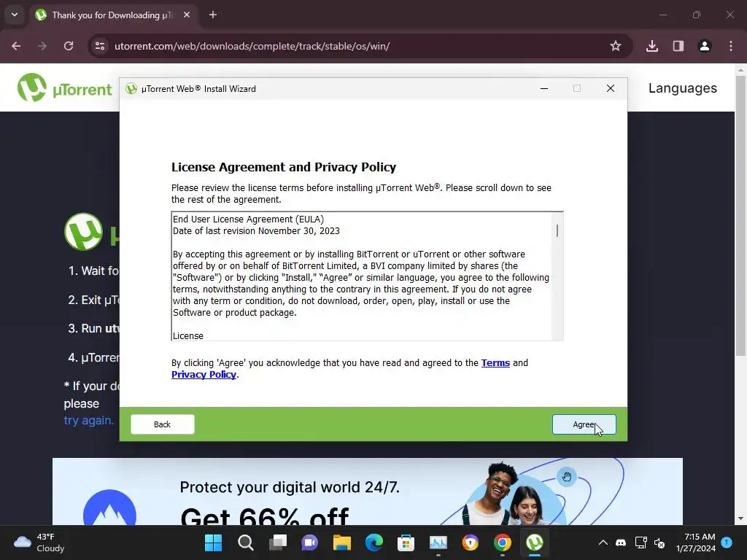Open a new browser tab
Image resolution: width=747 pixels, height=560 pixels.
pyautogui.click(x=213, y=15)
